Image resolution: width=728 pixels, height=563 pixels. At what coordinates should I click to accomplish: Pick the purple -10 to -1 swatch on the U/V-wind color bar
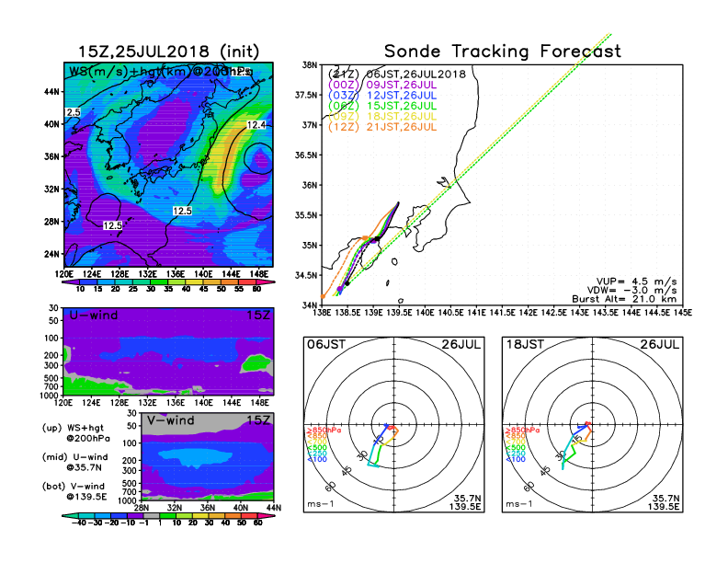(x=135, y=515)
